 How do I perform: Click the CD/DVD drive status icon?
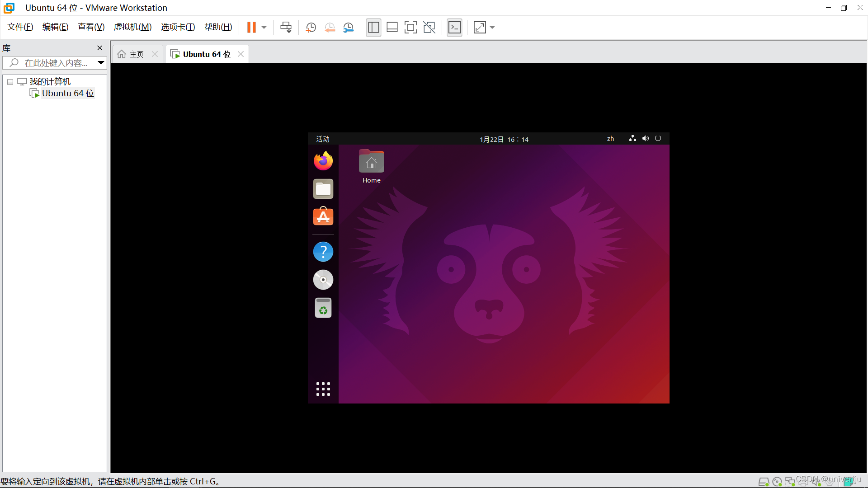(x=777, y=482)
